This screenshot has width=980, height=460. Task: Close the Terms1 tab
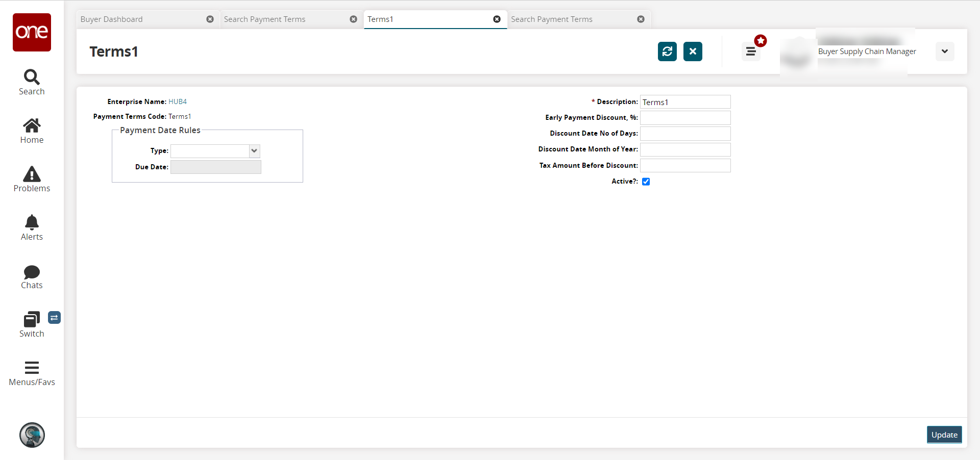pyautogui.click(x=497, y=19)
